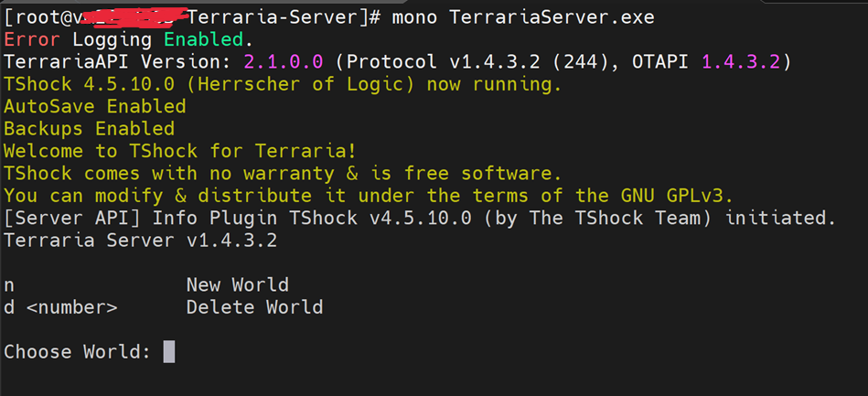The width and height of the screenshot is (868, 396).
Task: Click the "n" key option letter
Action: (x=9, y=285)
